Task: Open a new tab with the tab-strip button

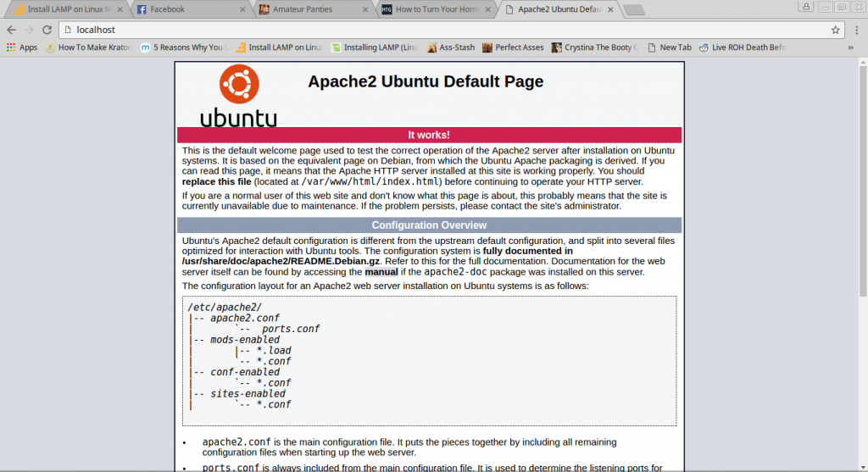Action: point(633,10)
